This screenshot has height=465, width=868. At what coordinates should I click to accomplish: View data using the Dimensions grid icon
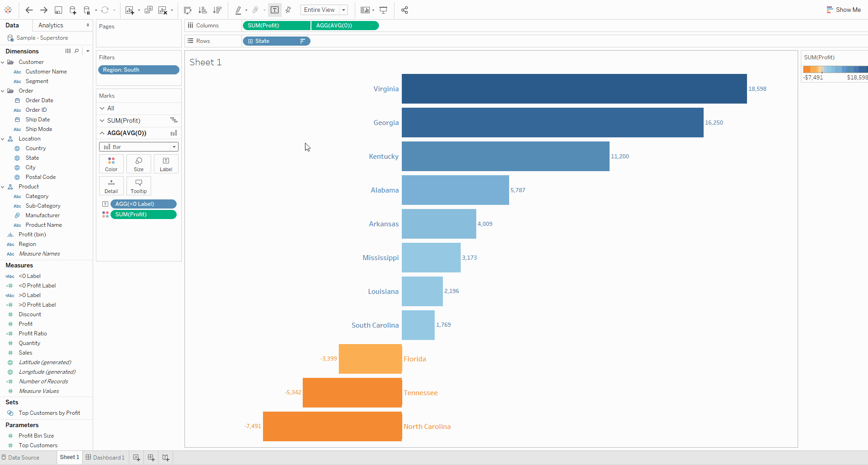pyautogui.click(x=68, y=51)
